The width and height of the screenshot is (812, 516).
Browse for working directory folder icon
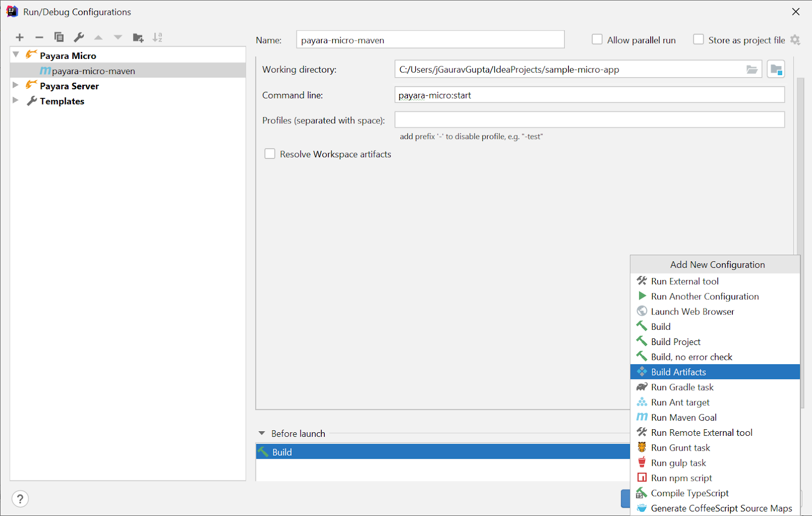[x=752, y=70]
